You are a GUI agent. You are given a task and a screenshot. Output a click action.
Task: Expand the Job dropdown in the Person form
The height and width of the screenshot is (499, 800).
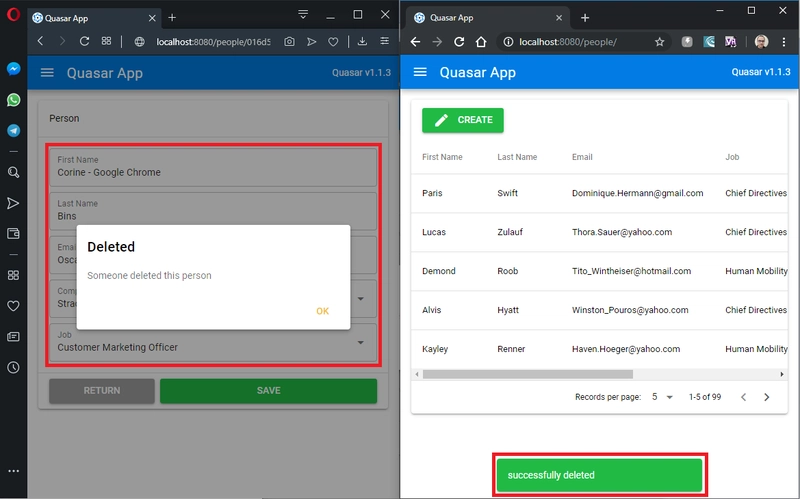click(360, 342)
